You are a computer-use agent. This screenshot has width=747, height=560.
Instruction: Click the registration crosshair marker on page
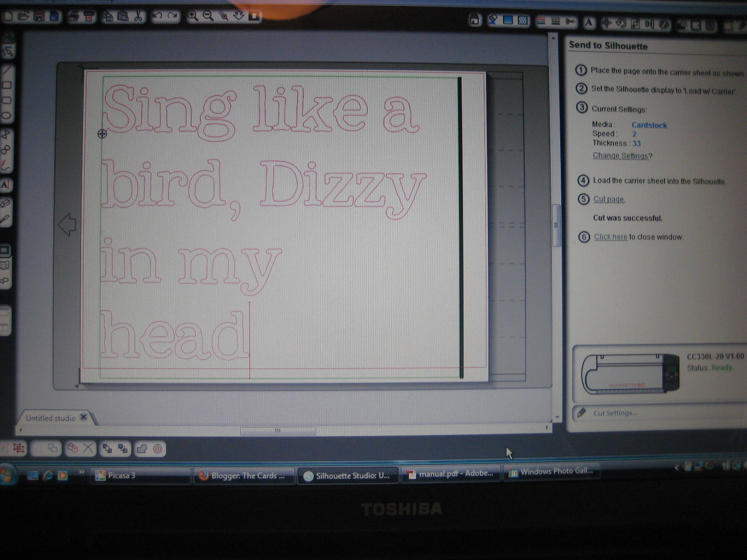(x=102, y=134)
